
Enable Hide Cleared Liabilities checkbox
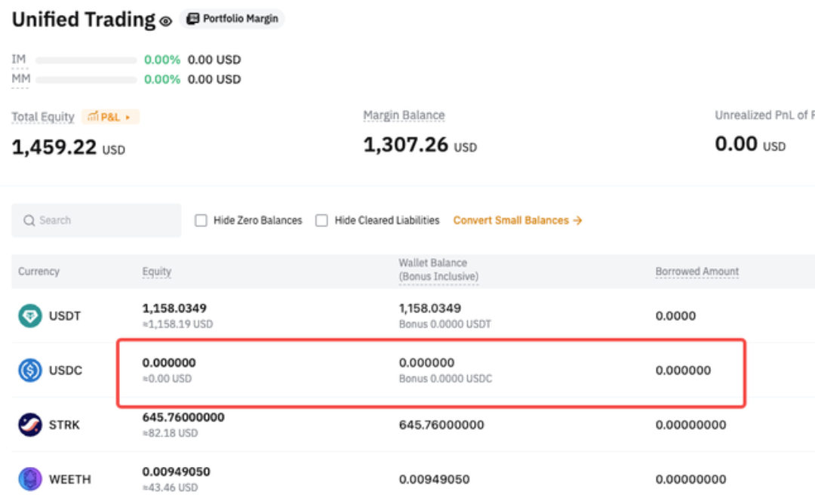pyautogui.click(x=321, y=220)
